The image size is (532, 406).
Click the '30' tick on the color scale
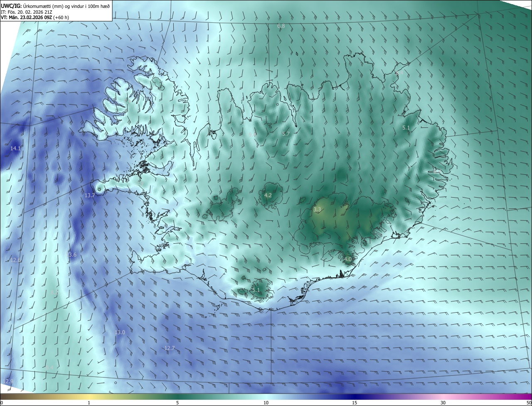[x=443, y=403]
